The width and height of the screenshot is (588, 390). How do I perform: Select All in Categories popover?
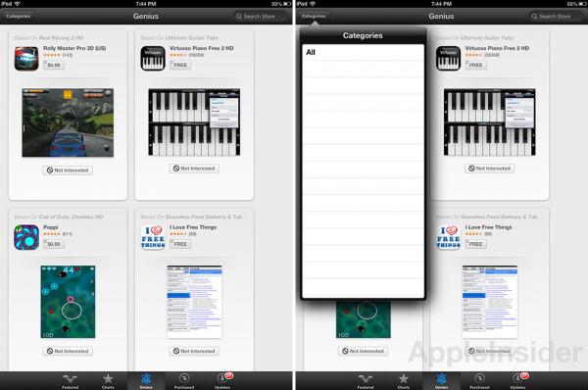[x=363, y=52]
